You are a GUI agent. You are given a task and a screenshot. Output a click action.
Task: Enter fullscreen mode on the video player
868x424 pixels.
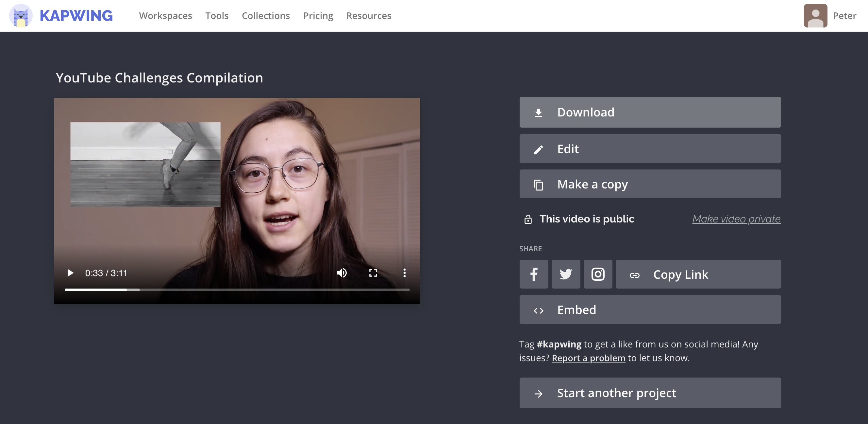[373, 273]
